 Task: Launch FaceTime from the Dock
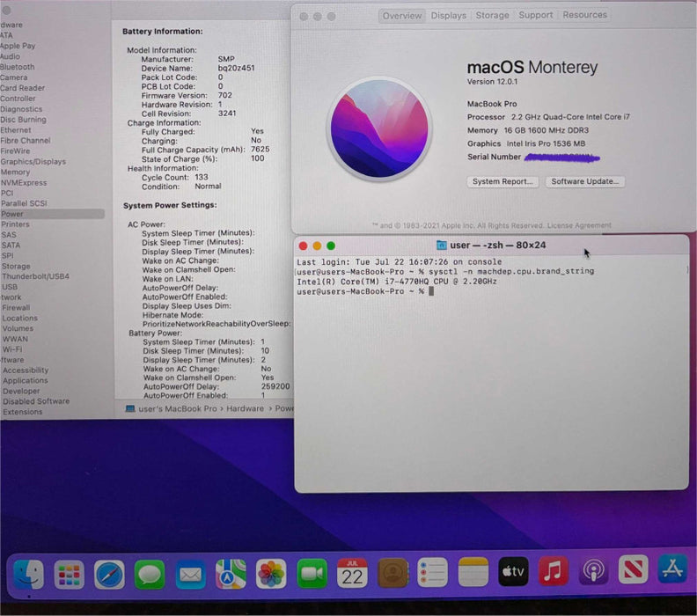click(x=312, y=574)
